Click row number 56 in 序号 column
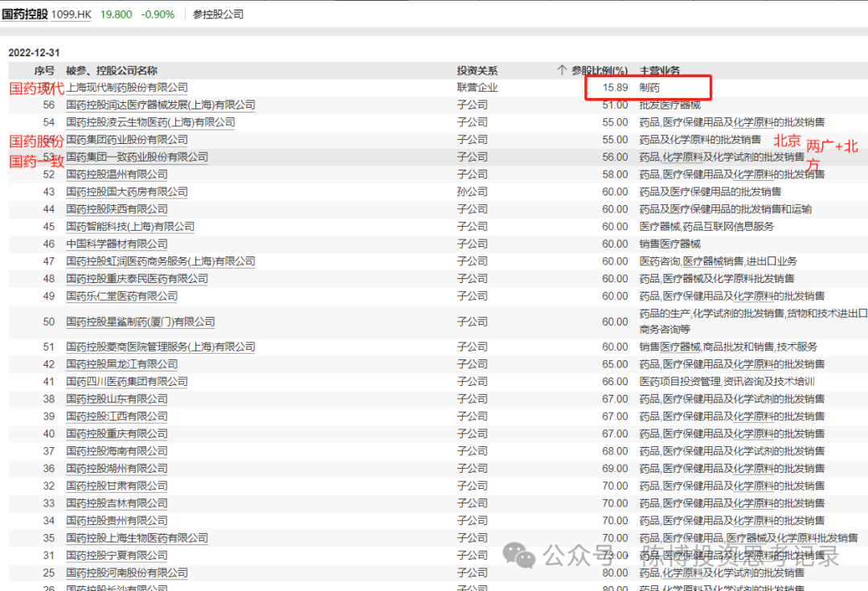 (x=49, y=105)
